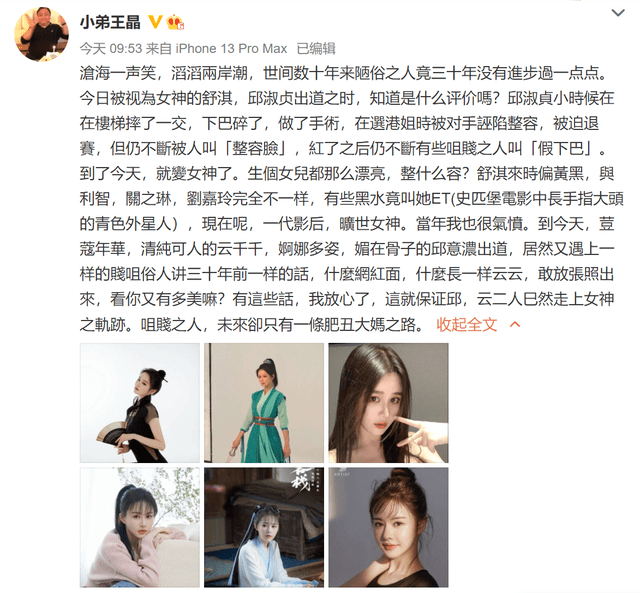Collapse the post with 收起全文
The image size is (640, 593).
467,324
